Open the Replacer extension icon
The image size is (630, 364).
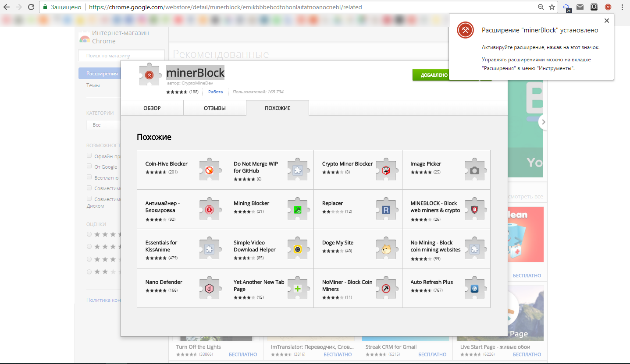(386, 209)
